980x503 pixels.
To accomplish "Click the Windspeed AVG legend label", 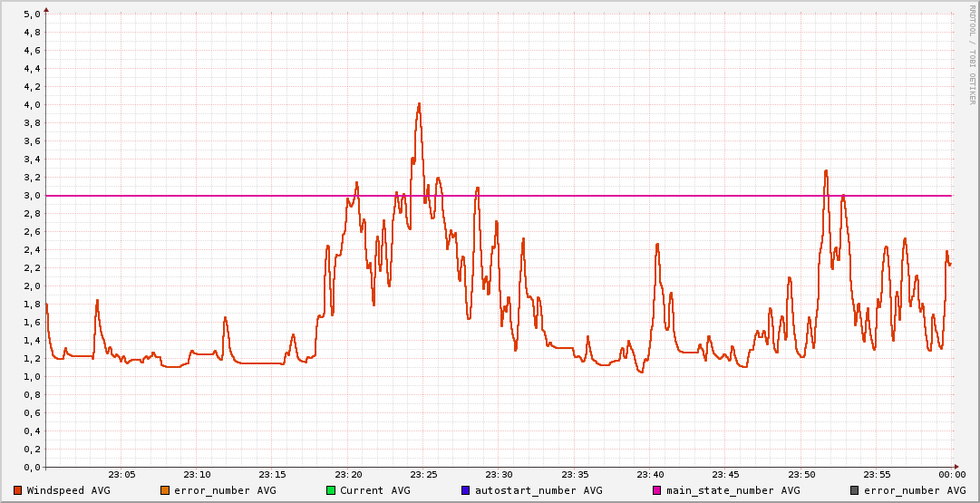I will tap(68, 490).
